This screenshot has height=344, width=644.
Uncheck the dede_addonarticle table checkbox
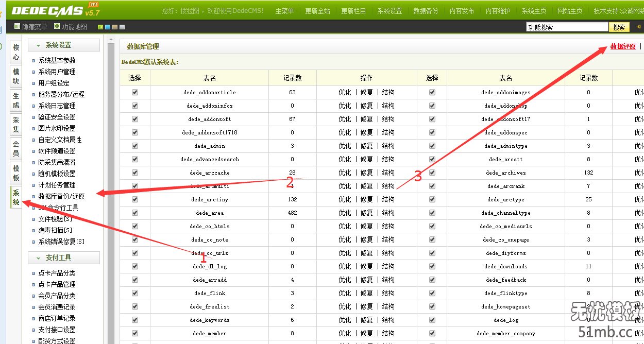[x=135, y=92]
